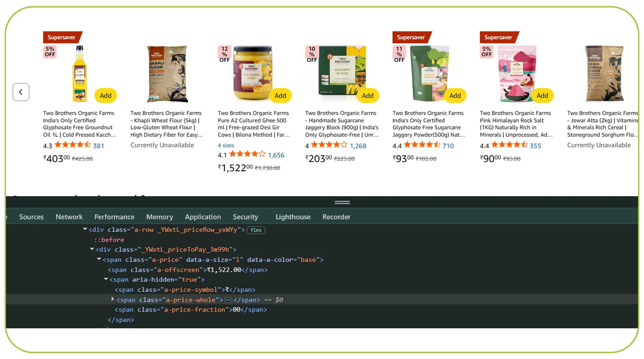Click the flex badge on priceRow div
This screenshot has height=359, width=644.
coord(256,230)
